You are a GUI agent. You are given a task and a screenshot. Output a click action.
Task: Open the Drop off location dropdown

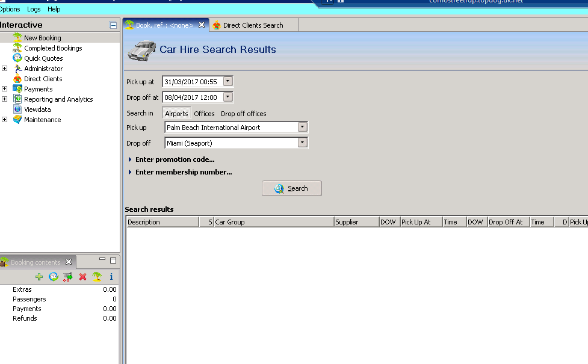click(x=302, y=143)
